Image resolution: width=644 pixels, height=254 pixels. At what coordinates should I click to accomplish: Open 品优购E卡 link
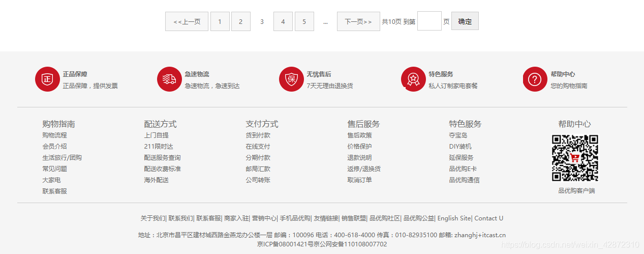[x=463, y=169]
